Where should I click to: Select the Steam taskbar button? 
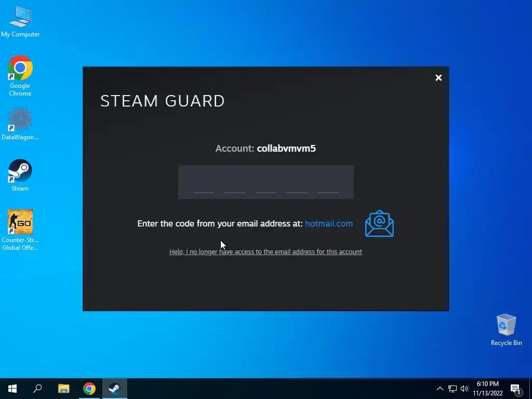pos(115,389)
